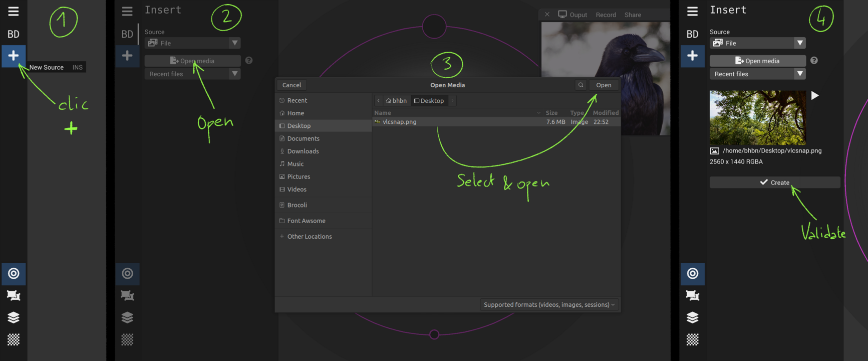This screenshot has height=361, width=868.
Task: Click help question mark beside bright Open media button
Action: pyautogui.click(x=814, y=61)
